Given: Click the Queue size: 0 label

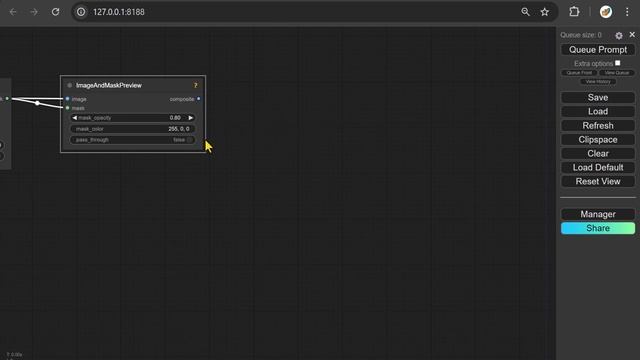Looking at the screenshot, I should coord(581,35).
